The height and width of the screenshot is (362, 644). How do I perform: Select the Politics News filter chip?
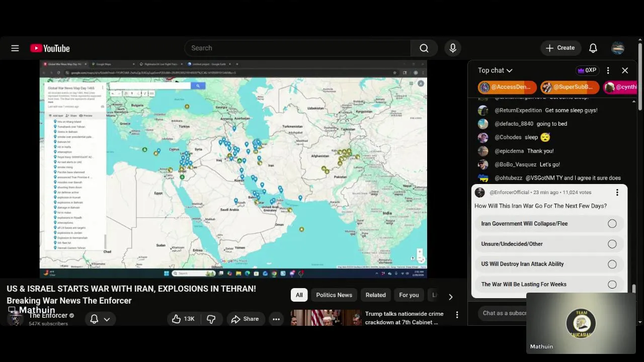(334, 295)
